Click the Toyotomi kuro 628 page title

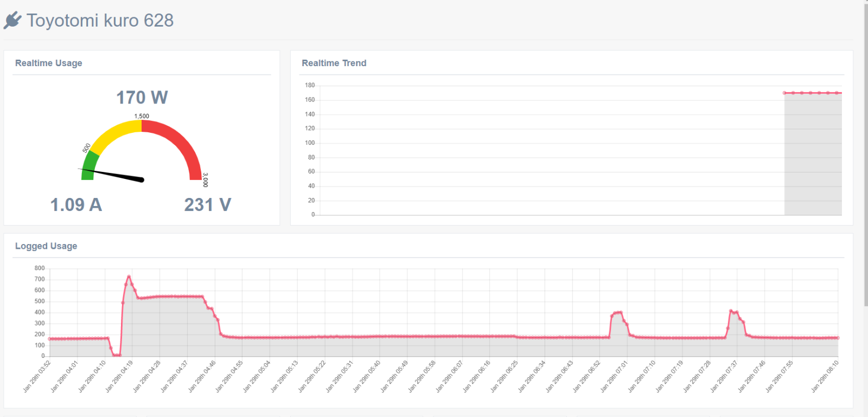point(100,21)
